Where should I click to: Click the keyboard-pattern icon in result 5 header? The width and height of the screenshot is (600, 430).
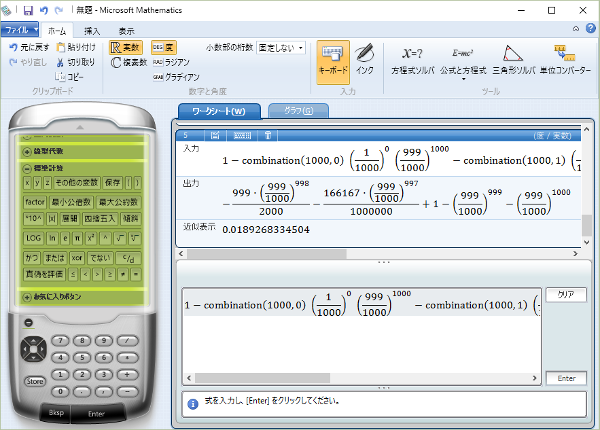(242, 135)
